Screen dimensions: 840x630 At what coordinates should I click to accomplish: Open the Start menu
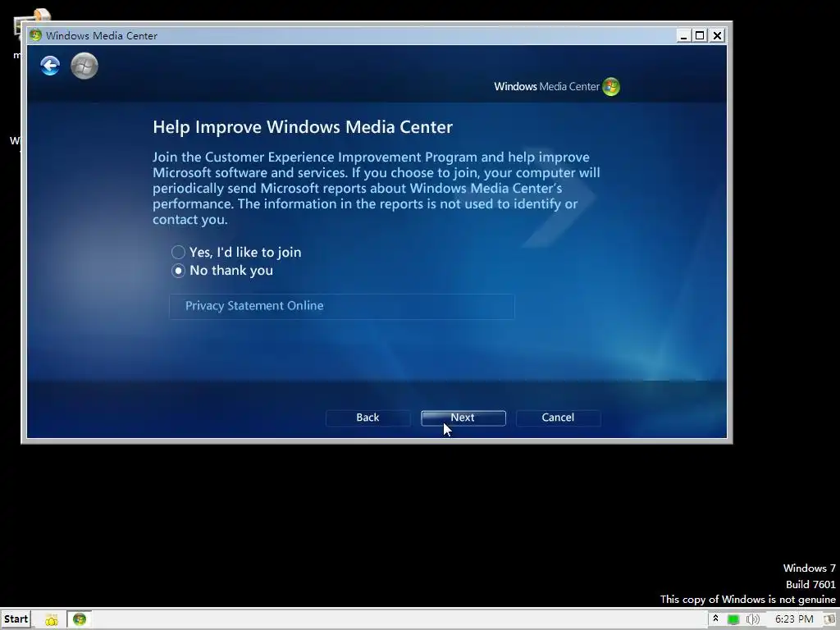tap(16, 619)
